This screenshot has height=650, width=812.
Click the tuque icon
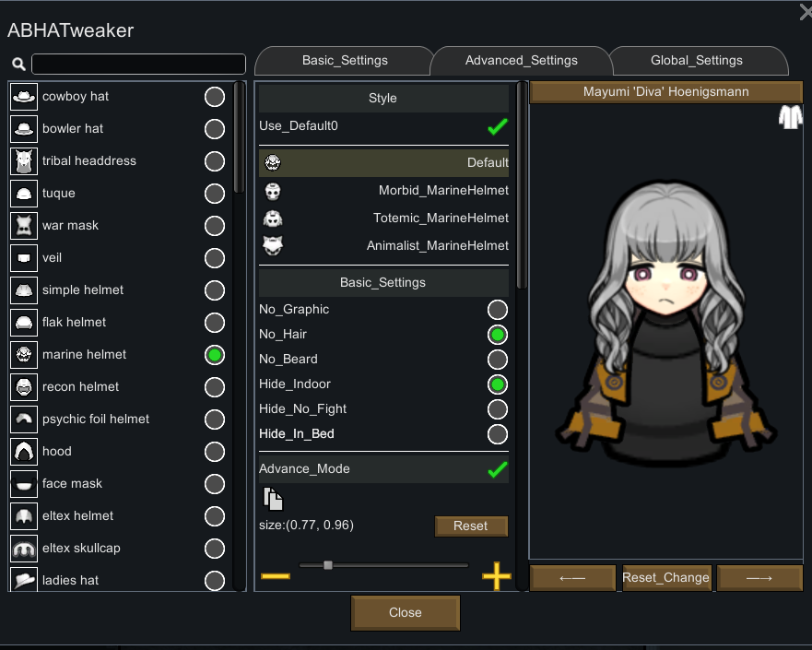click(x=24, y=194)
